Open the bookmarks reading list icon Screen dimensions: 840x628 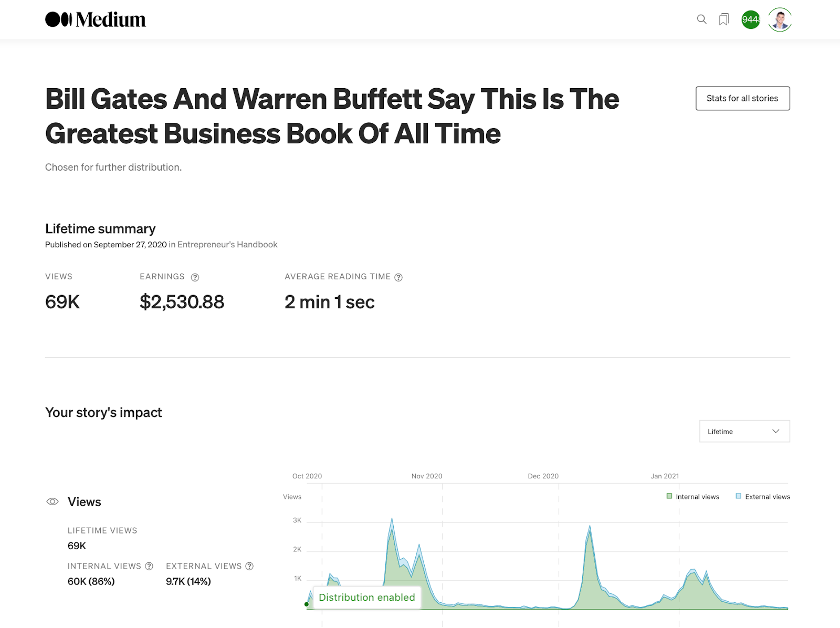[724, 20]
